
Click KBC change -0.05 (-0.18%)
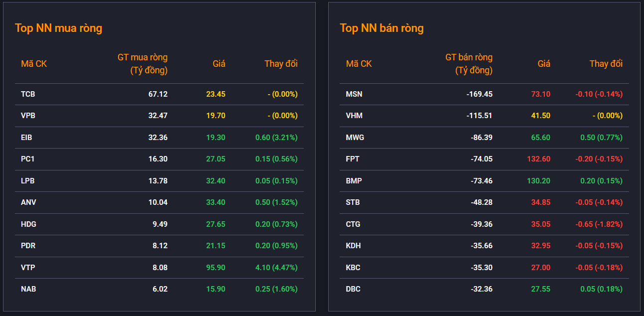pos(599,268)
